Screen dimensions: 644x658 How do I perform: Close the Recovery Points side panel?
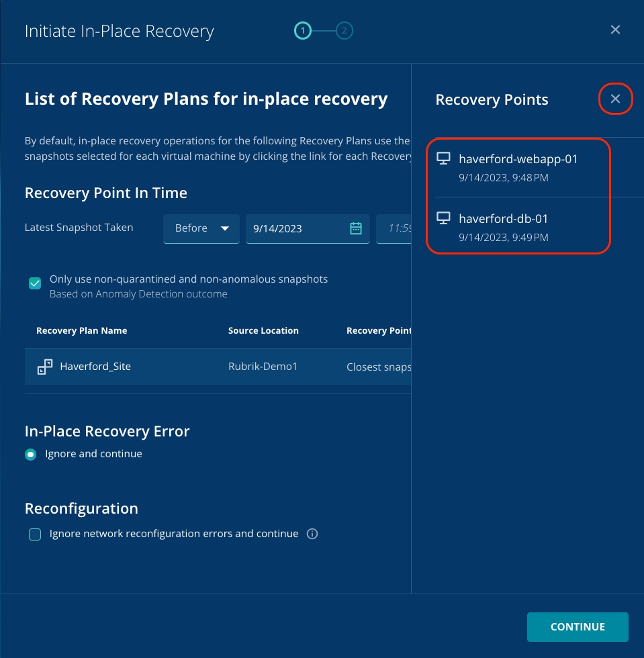pyautogui.click(x=615, y=99)
